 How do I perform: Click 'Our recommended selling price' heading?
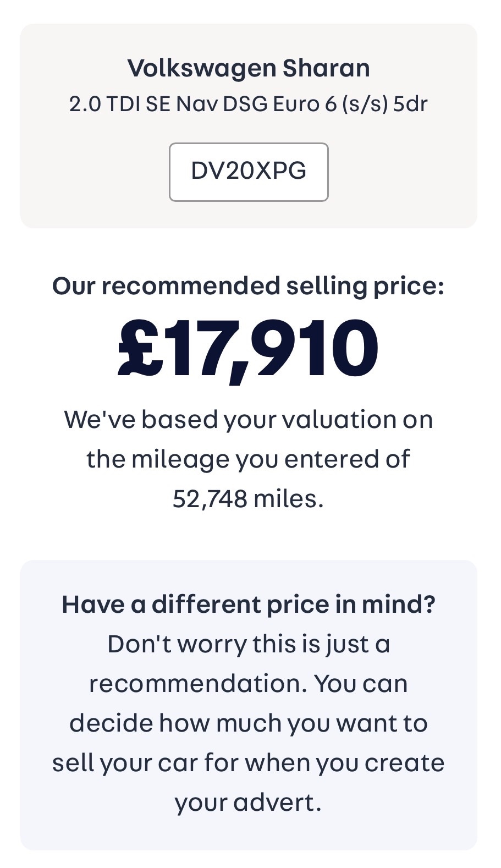click(x=249, y=287)
